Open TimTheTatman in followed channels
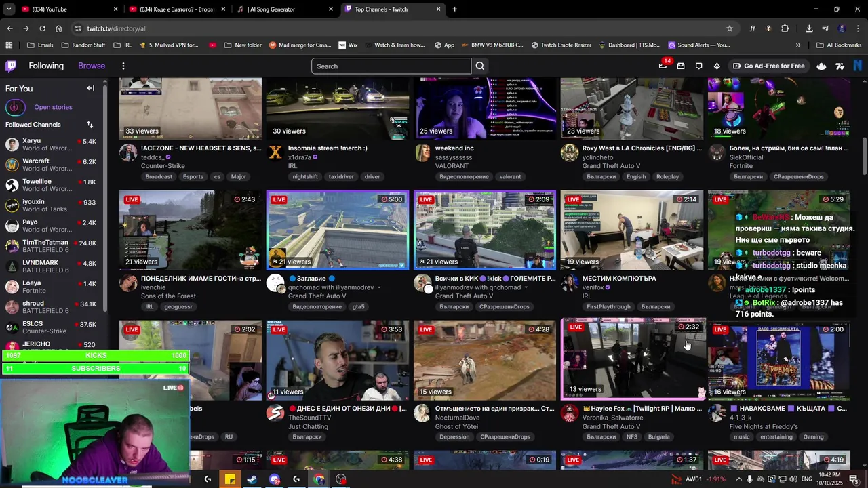Screen dimensions: 868x488 pos(52,246)
